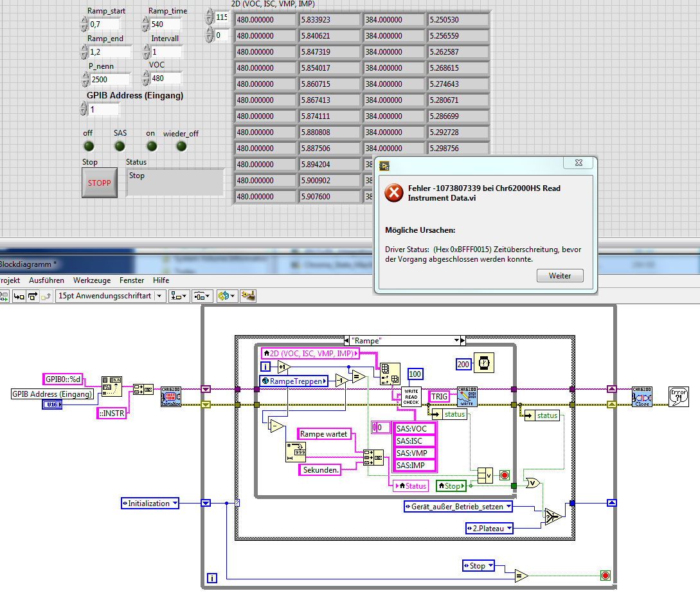The image size is (700, 600).
Task: Open the Fenster menu
Action: (x=132, y=280)
